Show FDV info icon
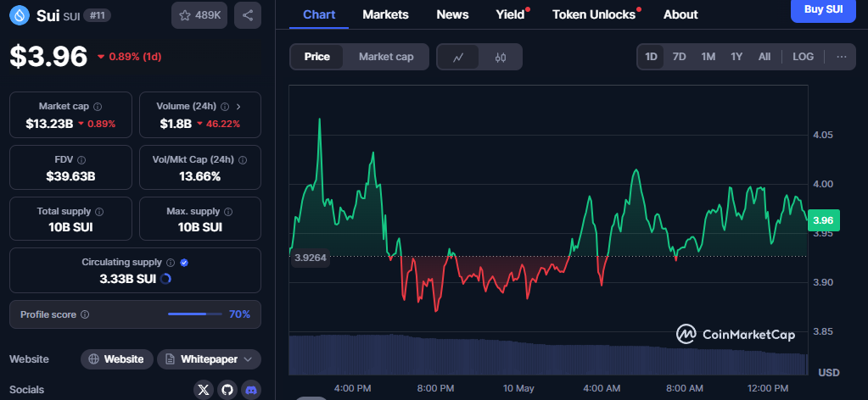Viewport: 868px width, 400px height. coord(81,160)
